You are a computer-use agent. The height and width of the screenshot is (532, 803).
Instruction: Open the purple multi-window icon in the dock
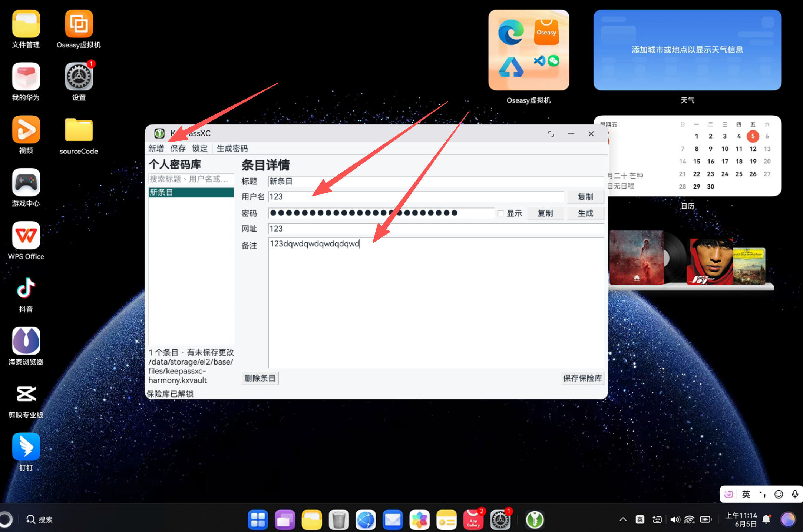285,520
